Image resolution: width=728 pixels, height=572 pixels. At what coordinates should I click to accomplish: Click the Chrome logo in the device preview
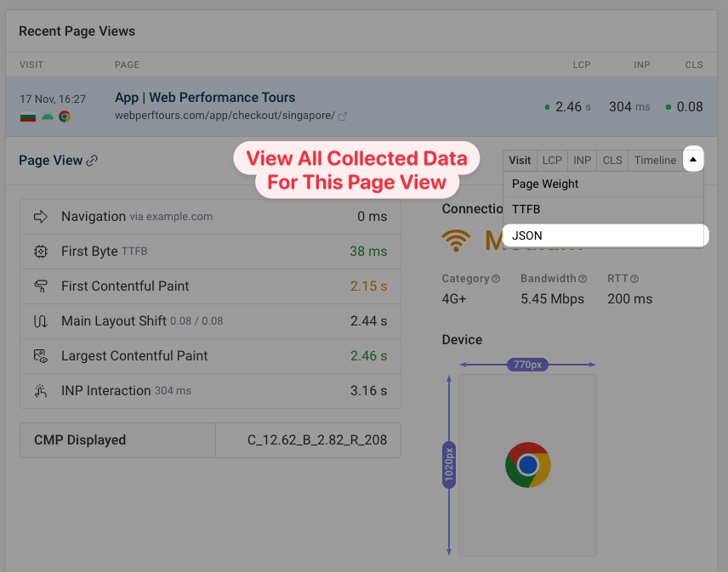pyautogui.click(x=527, y=465)
